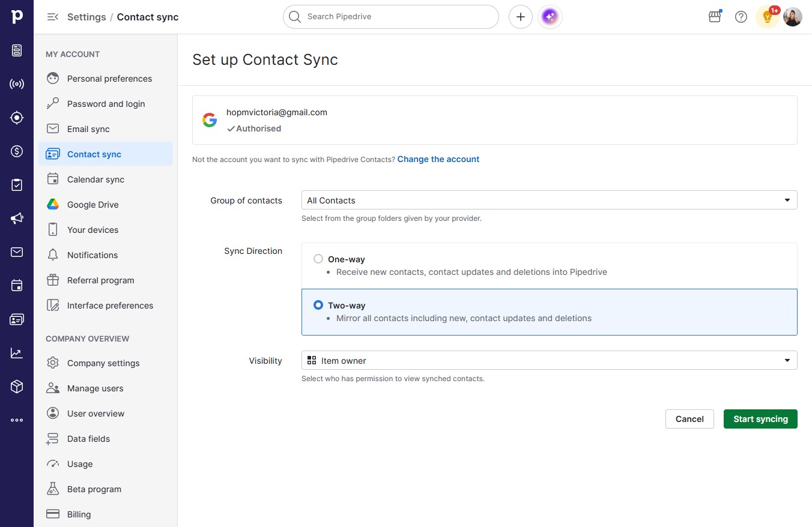Open Projects clipboard check icon

coord(17,185)
